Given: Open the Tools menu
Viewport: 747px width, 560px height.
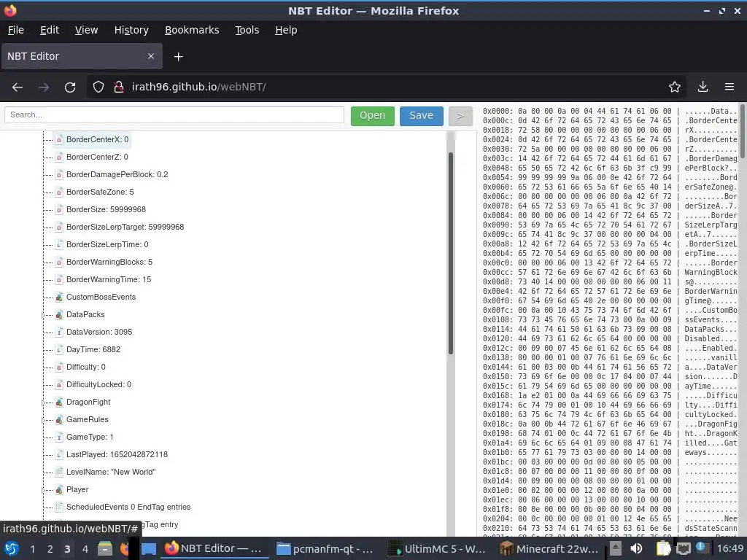Looking at the screenshot, I should [x=247, y=30].
